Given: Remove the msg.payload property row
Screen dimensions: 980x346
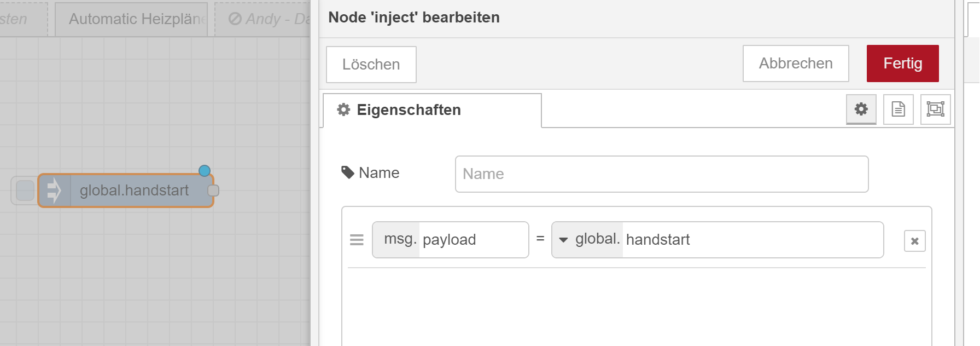Looking at the screenshot, I should (x=914, y=241).
